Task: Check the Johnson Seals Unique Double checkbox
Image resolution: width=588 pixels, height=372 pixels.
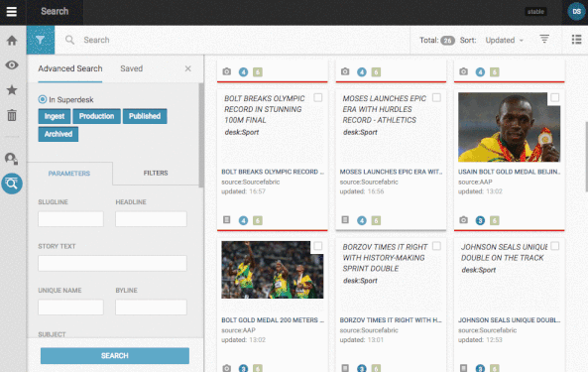Action: pos(555,246)
